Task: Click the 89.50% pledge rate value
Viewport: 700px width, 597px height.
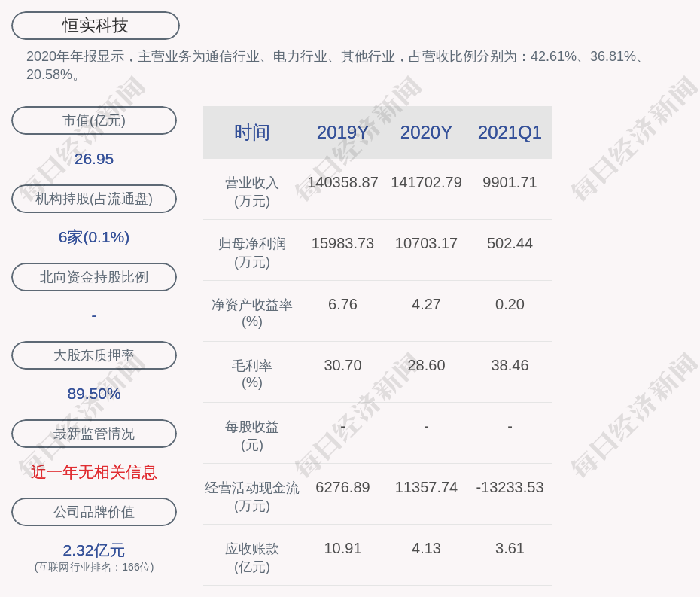Action: (x=94, y=394)
